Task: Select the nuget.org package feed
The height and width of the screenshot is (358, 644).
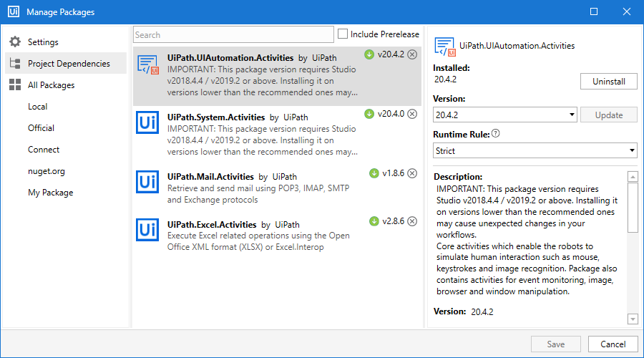Action: (x=46, y=171)
